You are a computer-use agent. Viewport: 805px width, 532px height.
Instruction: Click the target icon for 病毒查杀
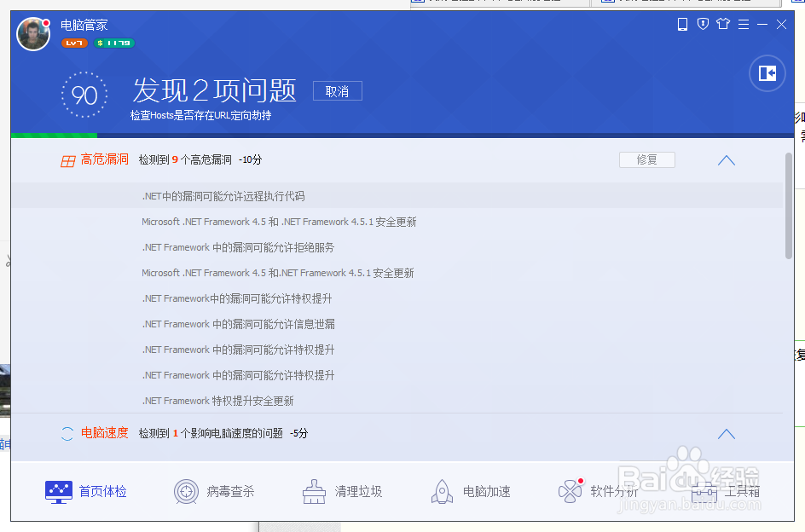[187, 491]
